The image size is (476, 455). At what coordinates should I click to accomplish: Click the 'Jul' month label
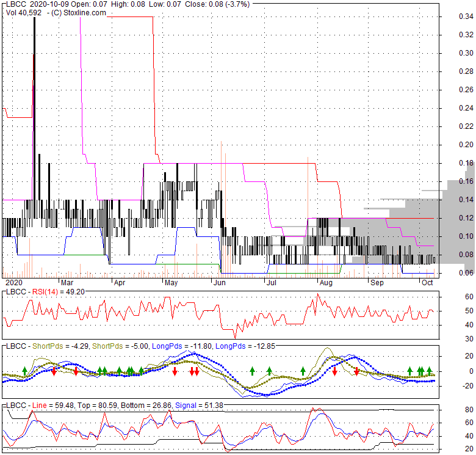(271, 283)
